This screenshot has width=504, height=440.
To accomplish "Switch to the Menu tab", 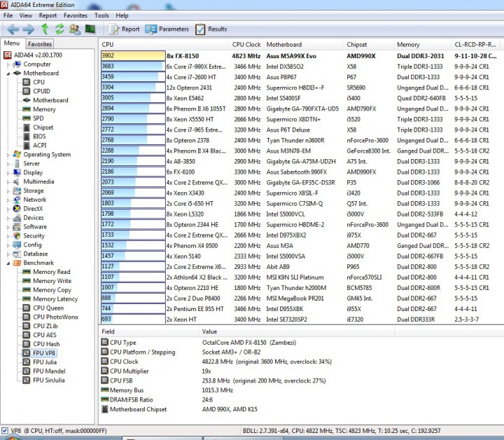I will pyautogui.click(x=12, y=43).
